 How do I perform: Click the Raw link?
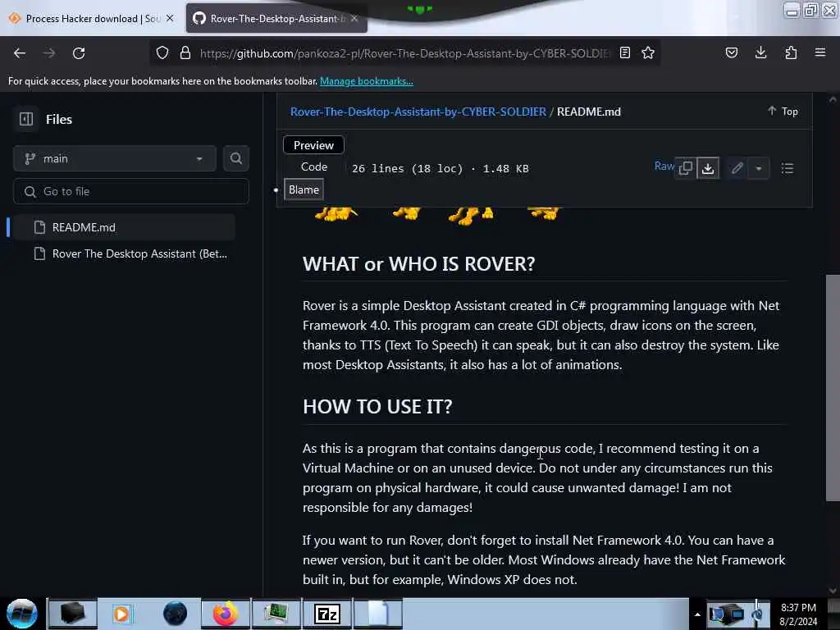pos(664,166)
